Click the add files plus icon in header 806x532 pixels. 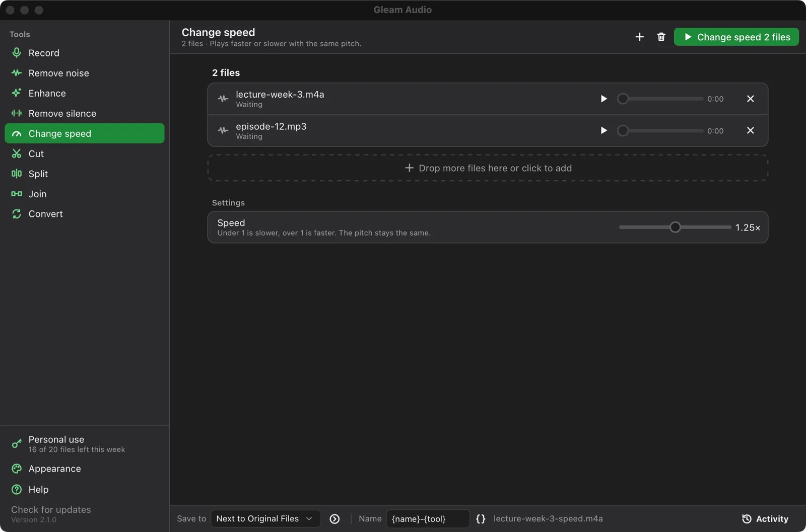(x=639, y=37)
